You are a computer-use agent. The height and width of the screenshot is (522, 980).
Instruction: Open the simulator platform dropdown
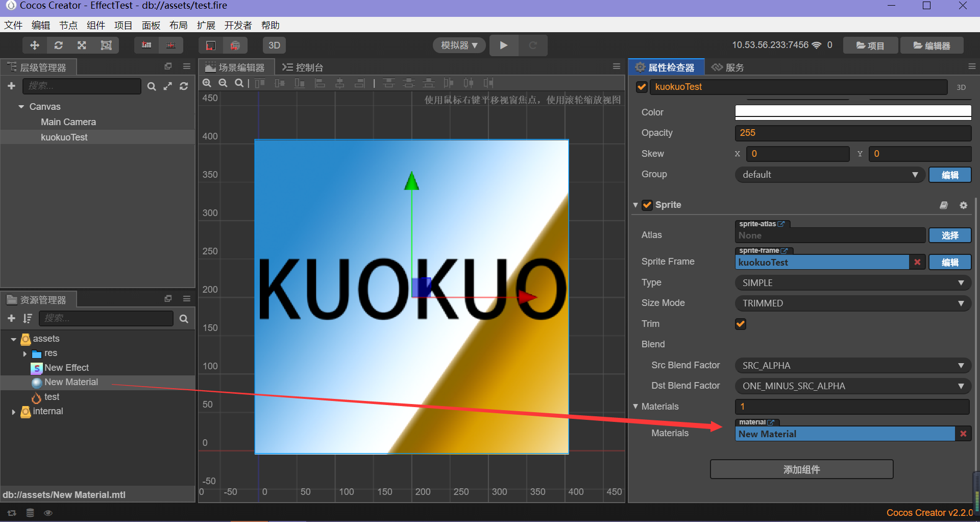[459, 45]
